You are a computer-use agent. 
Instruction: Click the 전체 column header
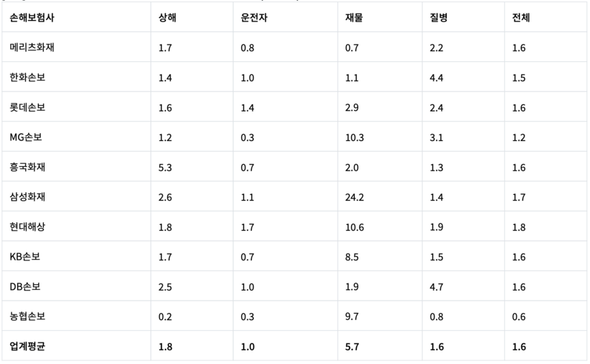[x=521, y=18]
